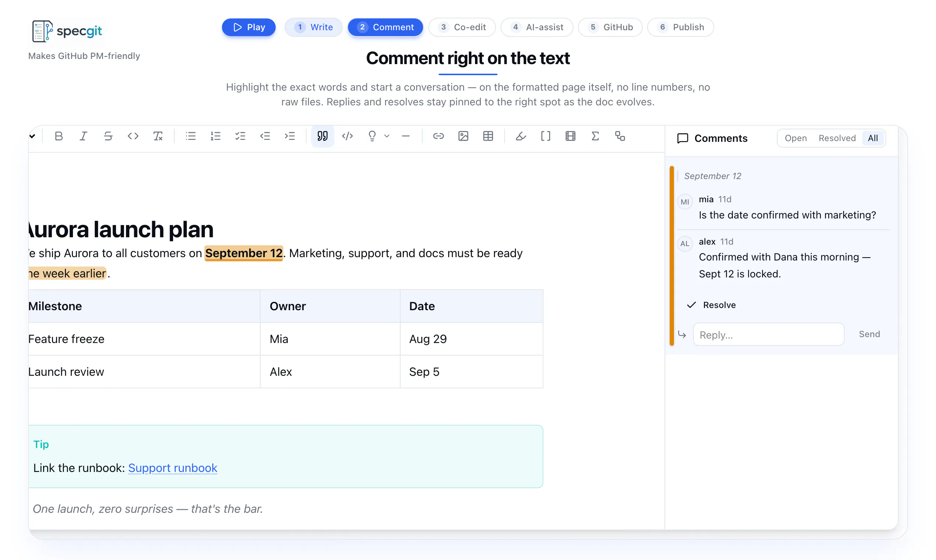Click the highlighted September 12 text
Viewport: 936px width, 560px height.
[244, 253]
